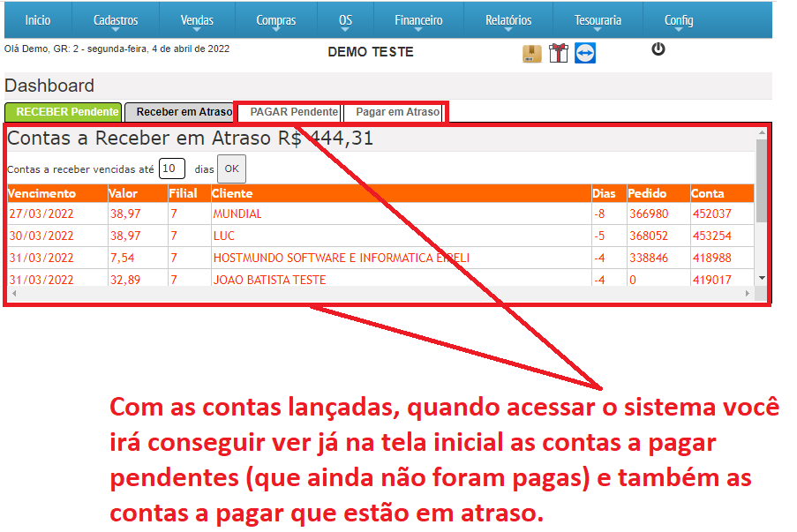Click the table scrollbar's up arrow
Image resolution: width=797 pixels, height=532 pixels.
pyautogui.click(x=762, y=133)
